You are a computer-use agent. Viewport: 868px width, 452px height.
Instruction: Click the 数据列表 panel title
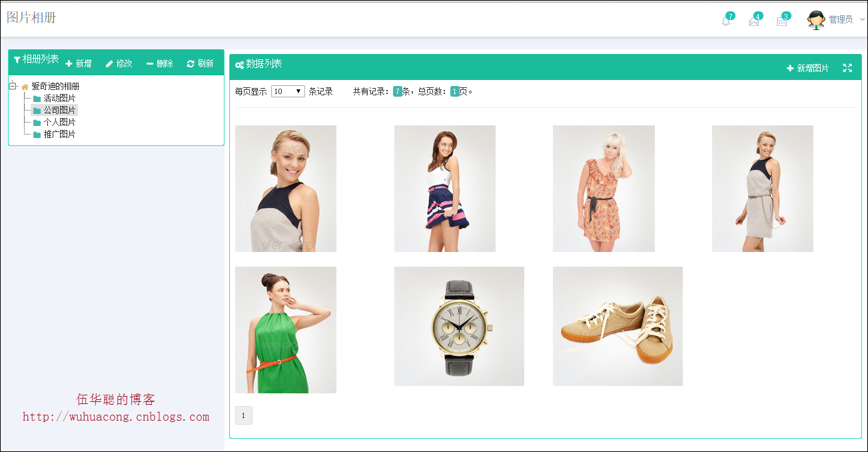264,64
